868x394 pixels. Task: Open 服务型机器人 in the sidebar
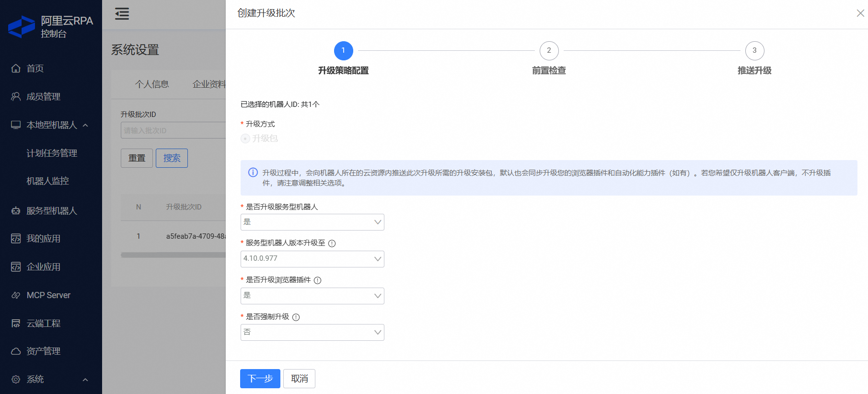(51, 210)
